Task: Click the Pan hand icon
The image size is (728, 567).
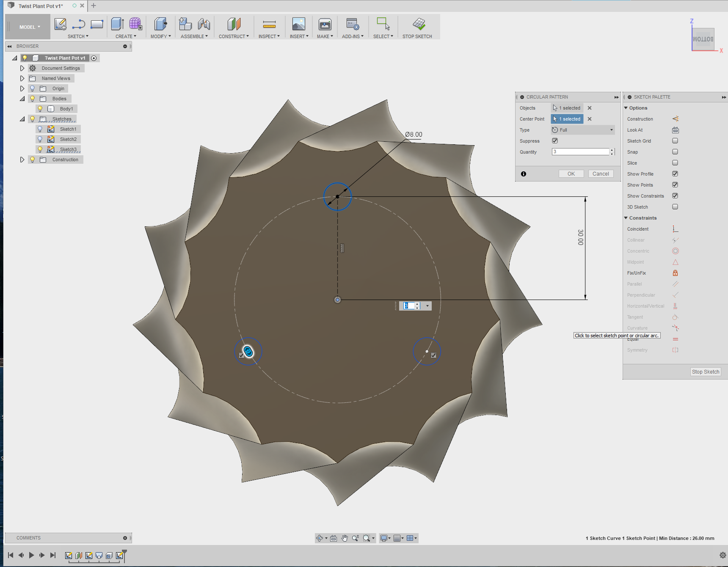Action: click(345, 538)
